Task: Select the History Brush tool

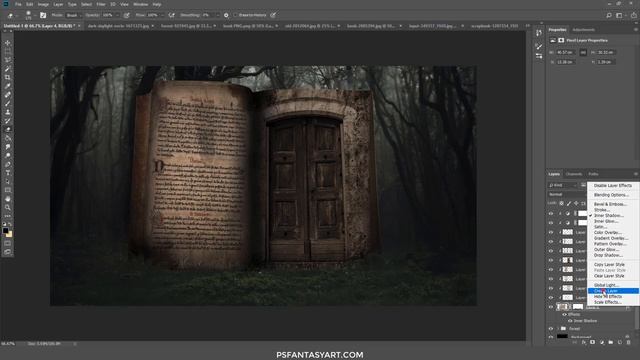Action: (7, 121)
